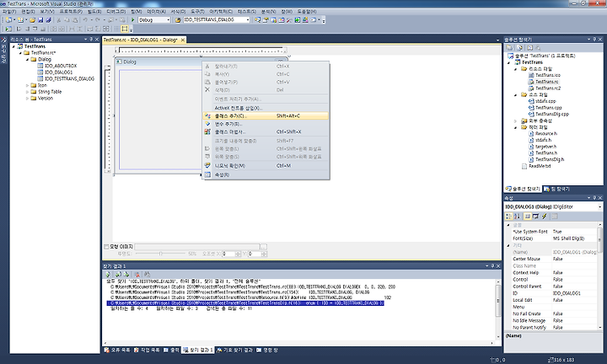Click the Align Lefts icon in dialog editor toolbar

tap(19, 29)
